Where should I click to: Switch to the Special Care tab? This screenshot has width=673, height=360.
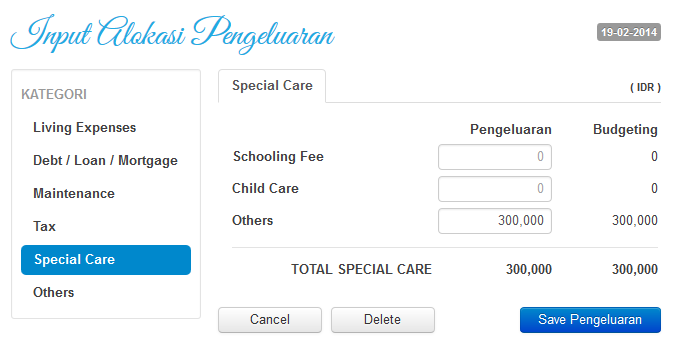click(x=272, y=86)
